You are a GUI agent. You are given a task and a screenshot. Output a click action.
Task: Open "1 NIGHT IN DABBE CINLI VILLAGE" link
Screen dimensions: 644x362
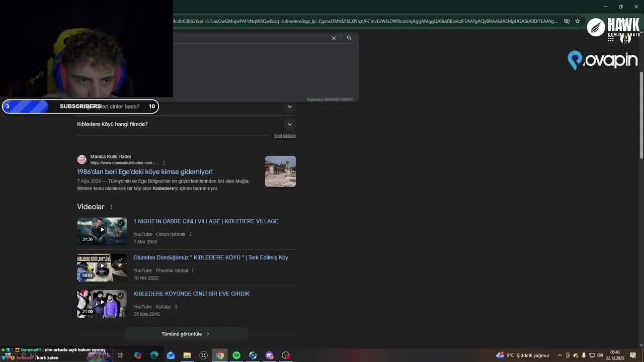[x=206, y=221]
